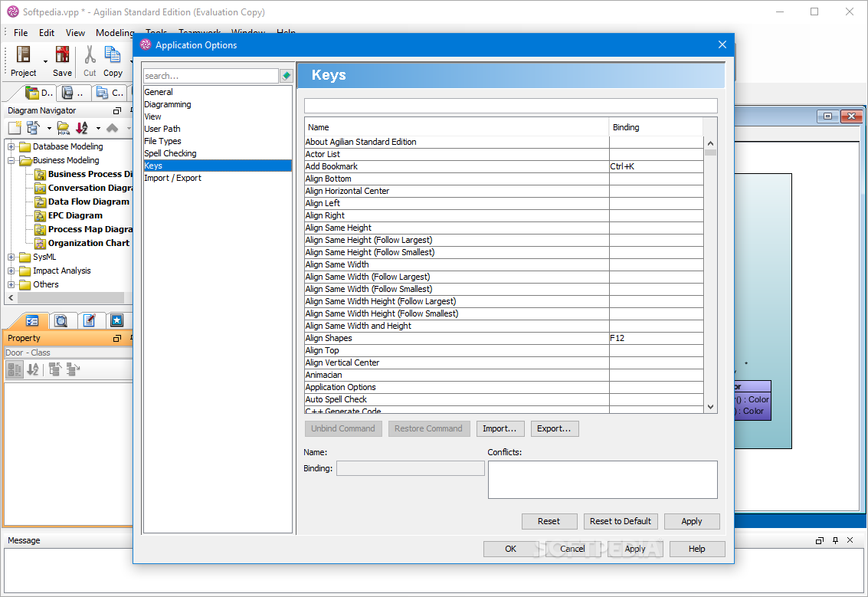This screenshot has height=597, width=868.
Task: Click collapse-all icon in Property toolbar
Action: click(x=55, y=369)
